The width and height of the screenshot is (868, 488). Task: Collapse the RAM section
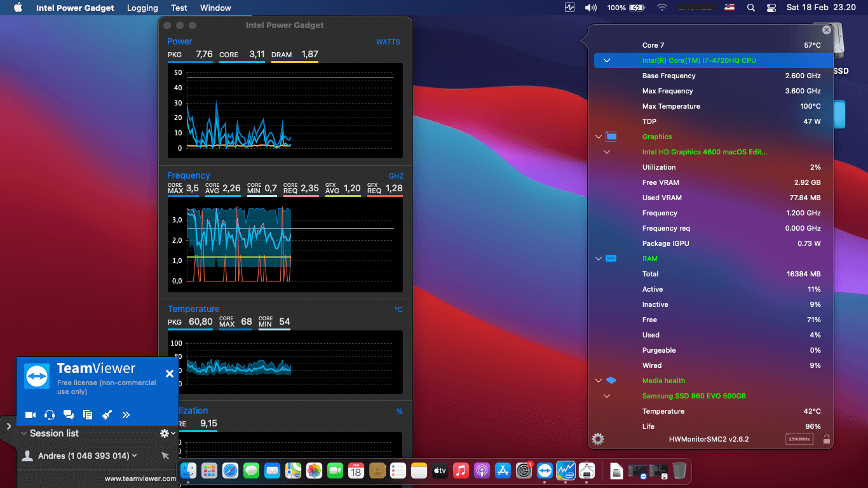598,259
